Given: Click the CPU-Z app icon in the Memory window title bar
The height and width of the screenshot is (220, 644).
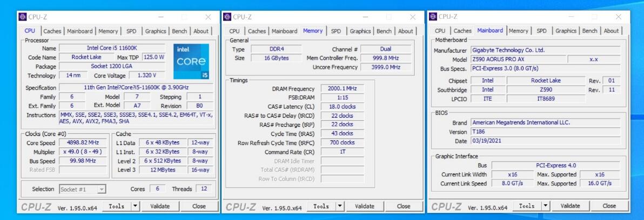Looking at the screenshot, I should (x=227, y=17).
